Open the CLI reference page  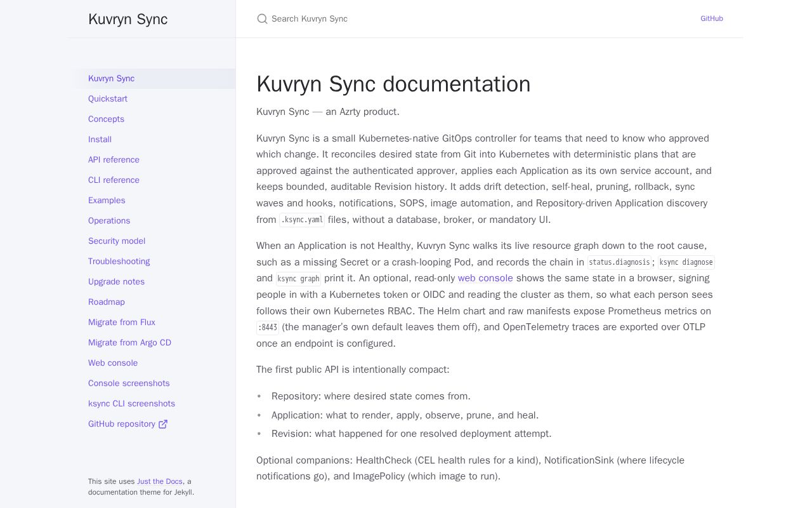pyautogui.click(x=114, y=180)
